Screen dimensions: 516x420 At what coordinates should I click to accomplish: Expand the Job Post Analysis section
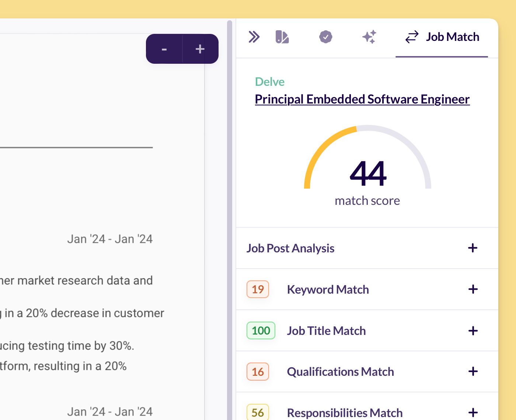tap(367, 248)
